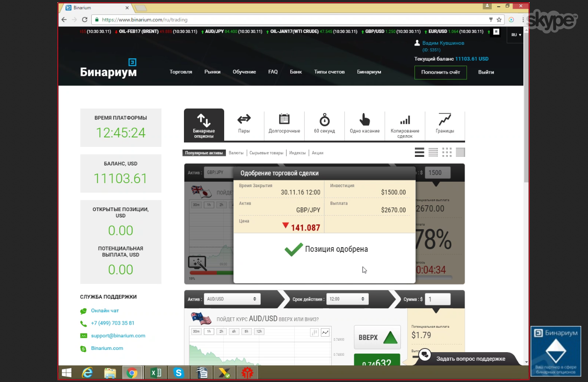This screenshot has width=588, height=382.
Task: Filter assets by Акции
Action: 318,153
